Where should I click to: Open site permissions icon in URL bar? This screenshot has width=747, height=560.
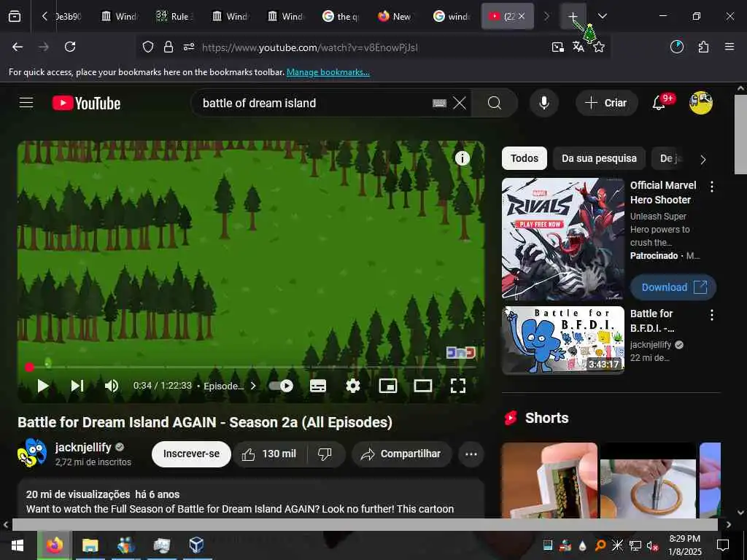pos(189,47)
